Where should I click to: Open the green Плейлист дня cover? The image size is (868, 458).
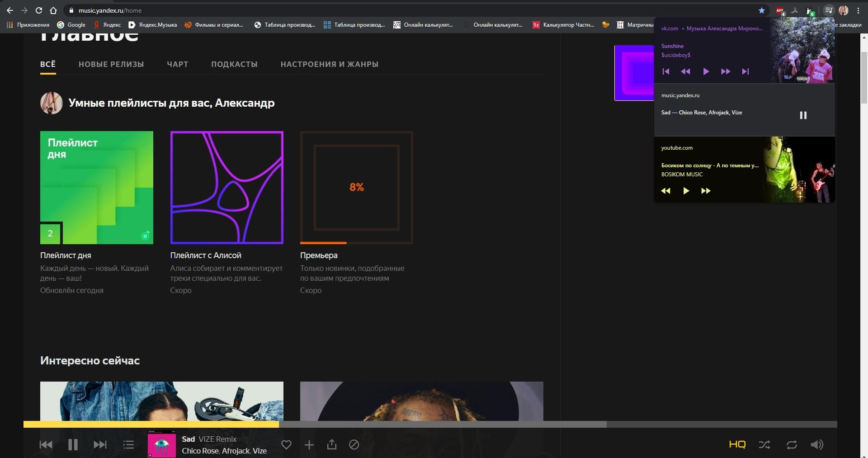97,188
